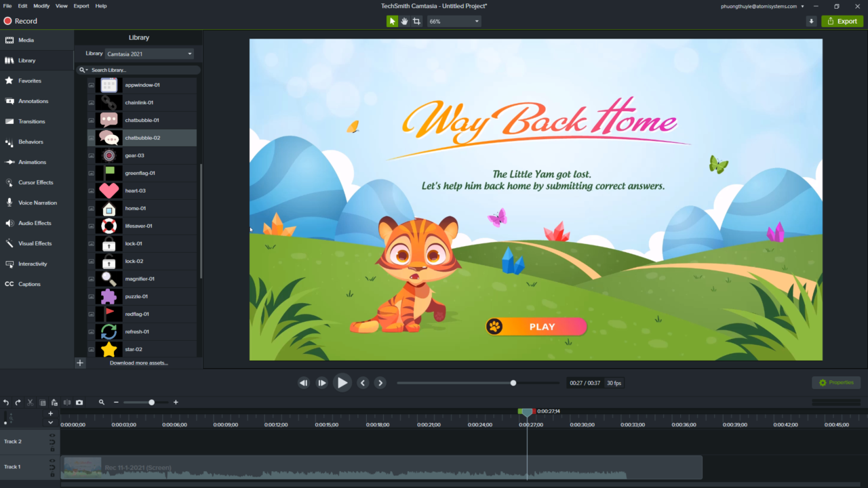This screenshot has width=868, height=488.
Task: Open the Modify menu
Action: click(41, 5)
